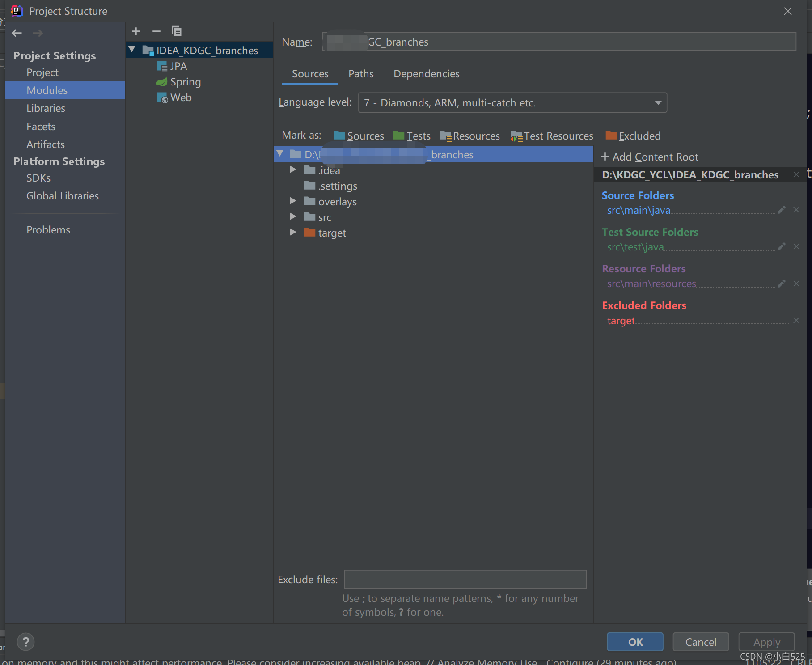Open Project settings section
The width and height of the screenshot is (812, 665).
42,72
